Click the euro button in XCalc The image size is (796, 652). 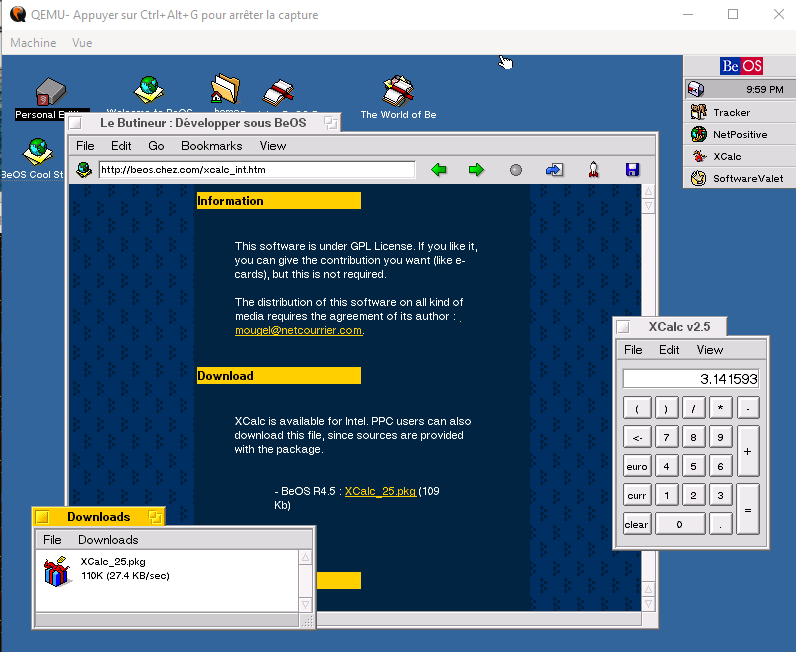637,466
